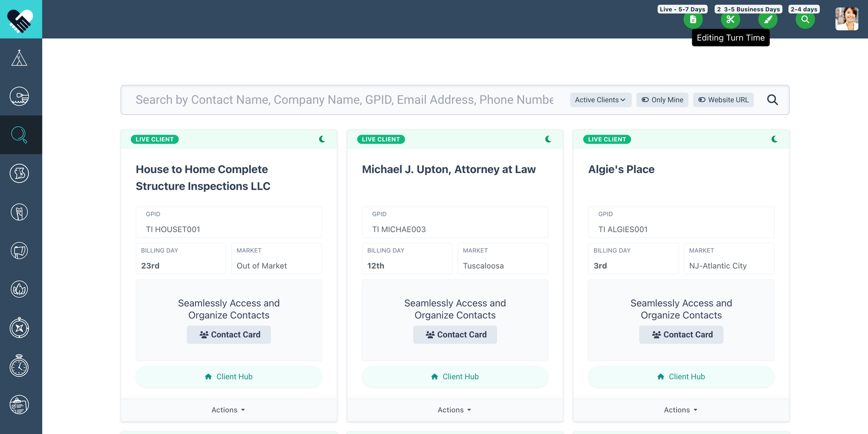Open the Active Clients dropdown

tap(600, 100)
